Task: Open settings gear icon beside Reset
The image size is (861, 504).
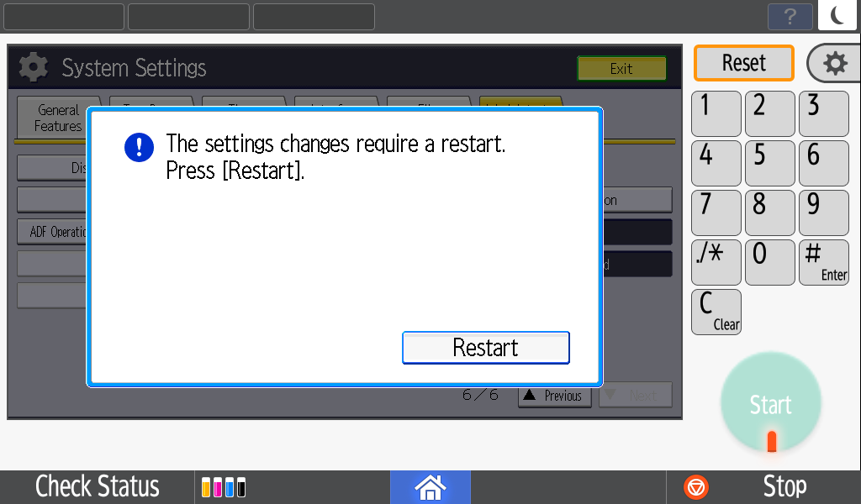Action: [x=835, y=64]
